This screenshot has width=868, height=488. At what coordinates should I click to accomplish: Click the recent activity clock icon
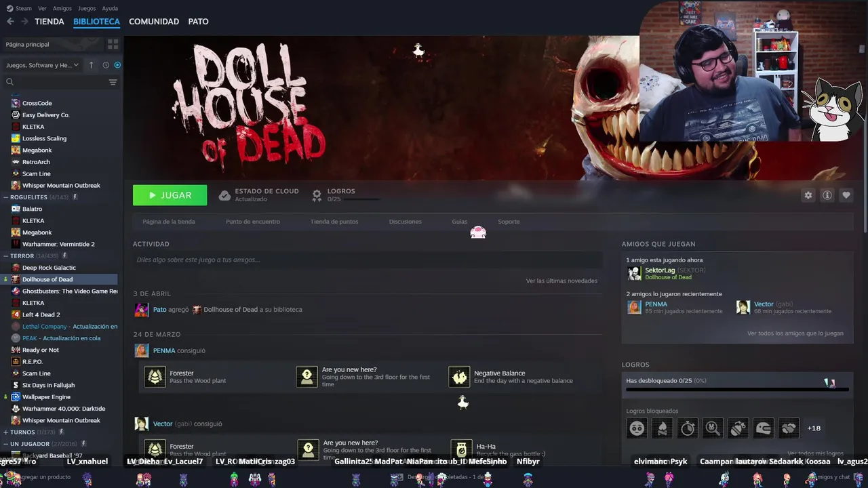pyautogui.click(x=106, y=65)
